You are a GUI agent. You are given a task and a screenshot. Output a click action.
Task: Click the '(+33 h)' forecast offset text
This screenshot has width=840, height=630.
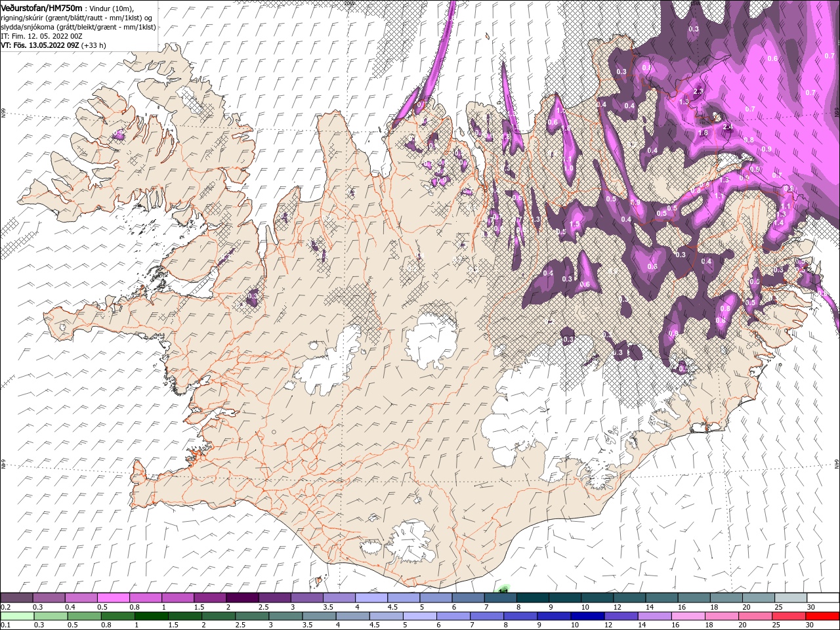[94, 45]
